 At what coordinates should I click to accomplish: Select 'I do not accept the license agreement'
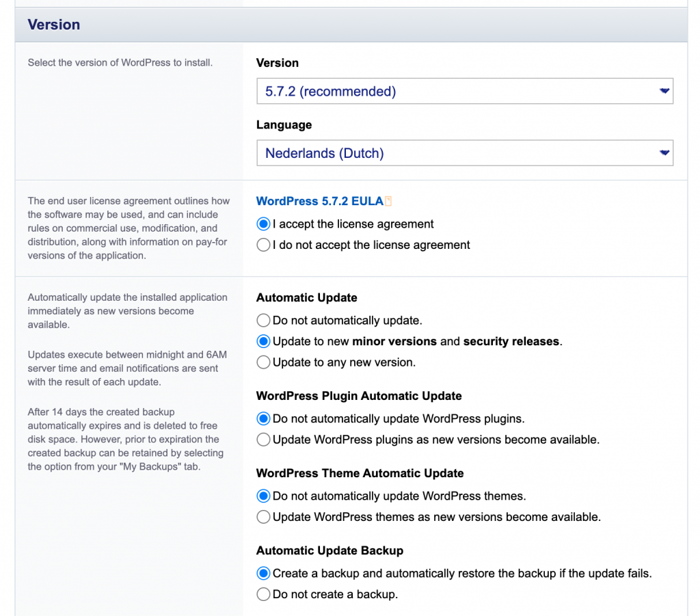point(263,245)
